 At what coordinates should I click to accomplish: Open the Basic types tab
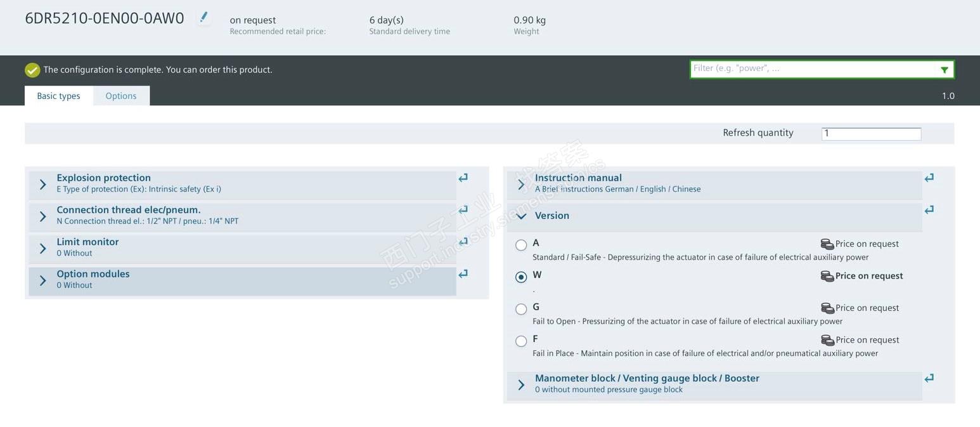58,96
